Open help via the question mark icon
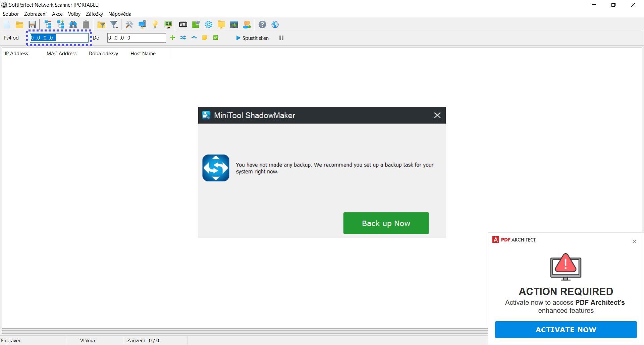 262,24
